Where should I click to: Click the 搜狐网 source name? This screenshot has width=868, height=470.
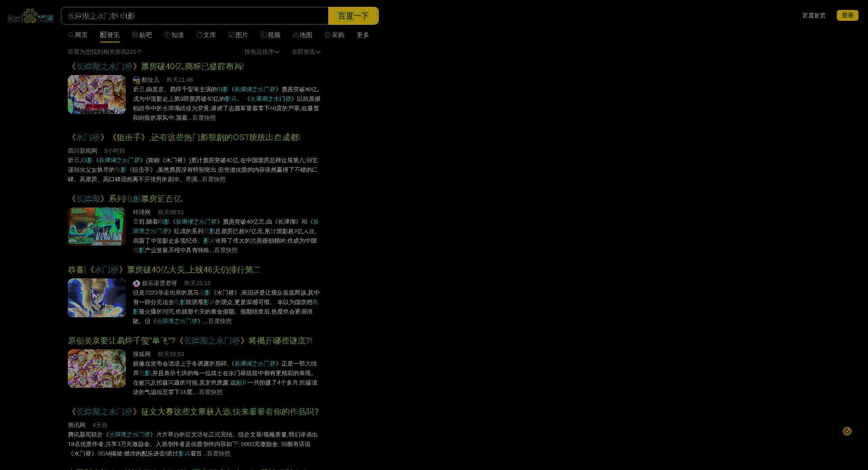(x=142, y=354)
